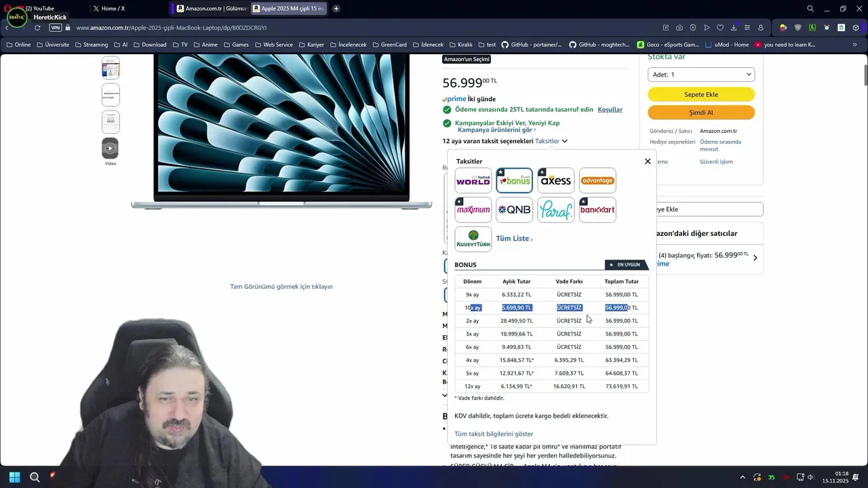Viewport: 868px width, 488px height.
Task: Open Windows taskbar search
Action: (x=35, y=477)
